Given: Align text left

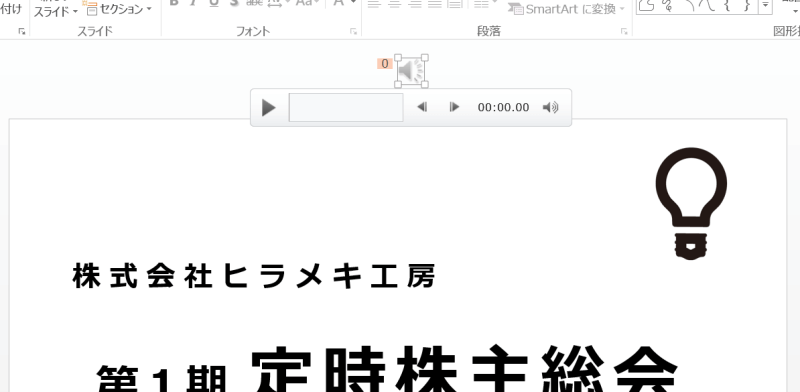Looking at the screenshot, I should [x=374, y=4].
